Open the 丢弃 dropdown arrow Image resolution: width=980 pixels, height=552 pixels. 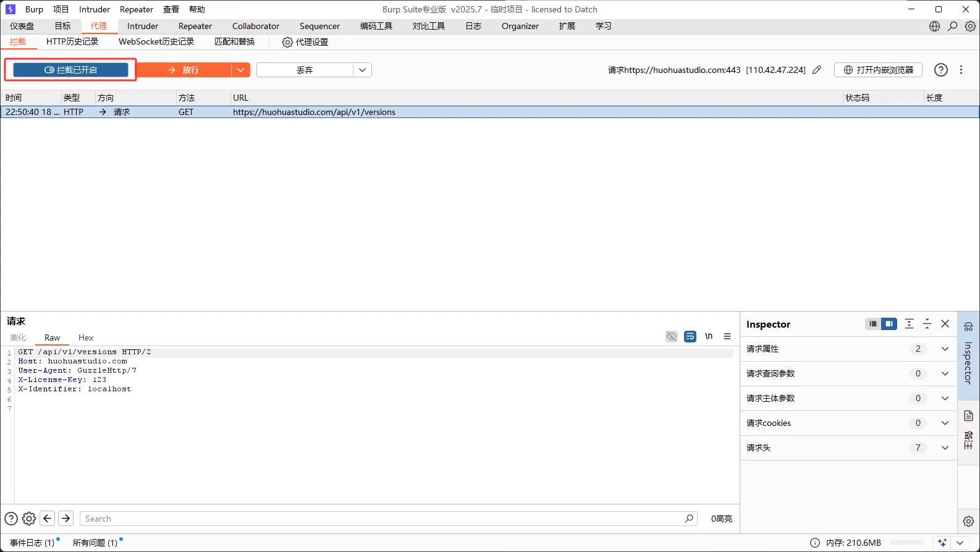coord(362,70)
